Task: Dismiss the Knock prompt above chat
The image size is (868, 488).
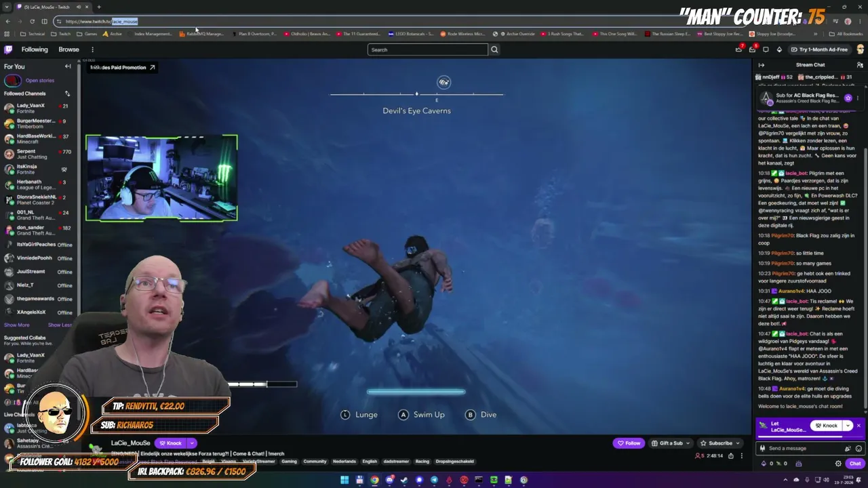Action: point(859,426)
